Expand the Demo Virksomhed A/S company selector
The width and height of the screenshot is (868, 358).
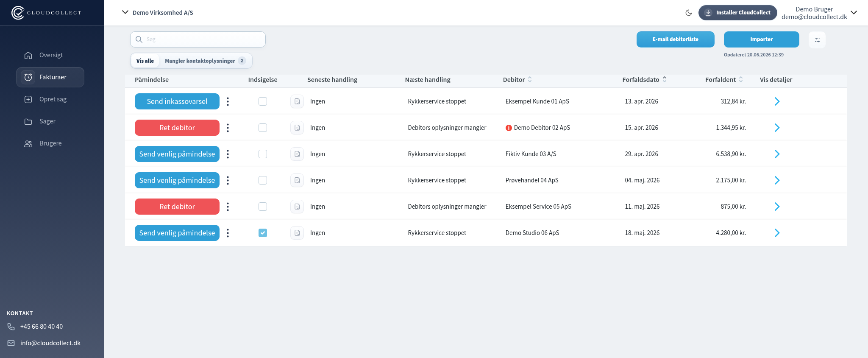(x=157, y=13)
